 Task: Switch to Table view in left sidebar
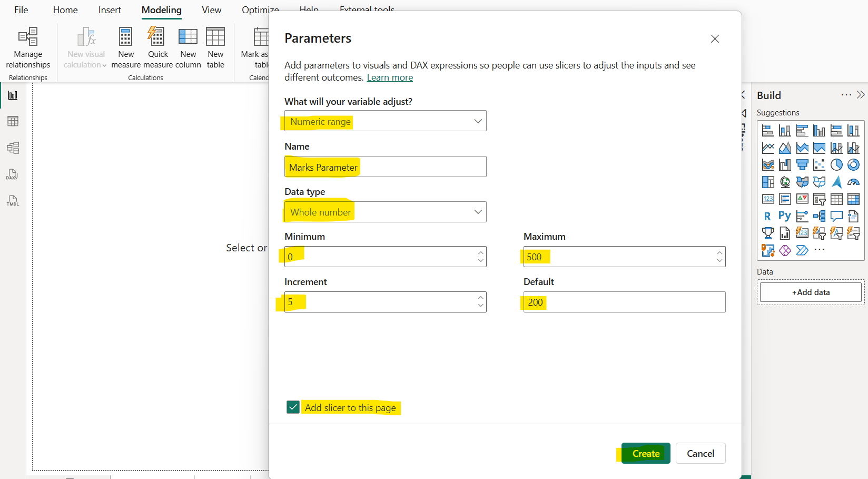coord(13,121)
